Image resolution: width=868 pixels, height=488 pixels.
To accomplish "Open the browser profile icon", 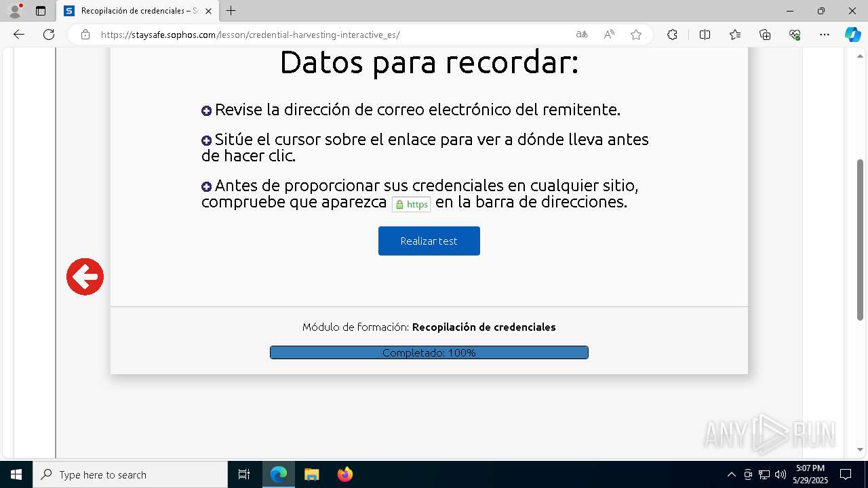I will (x=15, y=11).
